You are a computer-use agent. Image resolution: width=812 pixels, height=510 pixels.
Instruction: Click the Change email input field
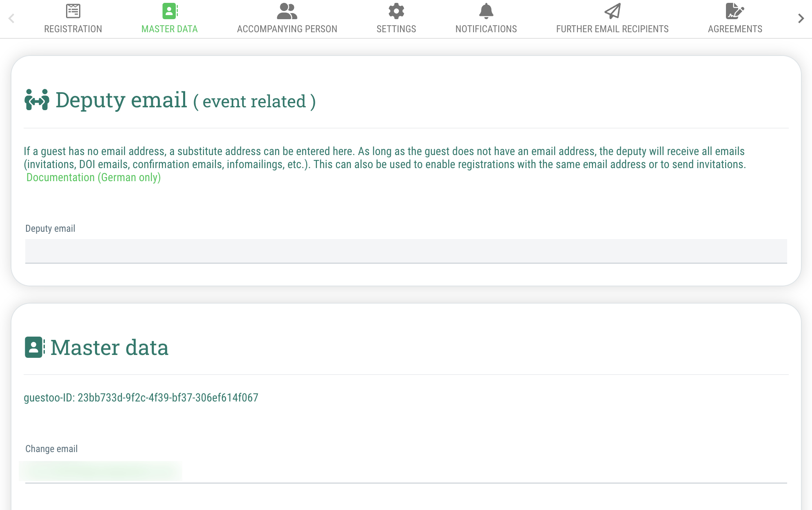pyautogui.click(x=406, y=472)
